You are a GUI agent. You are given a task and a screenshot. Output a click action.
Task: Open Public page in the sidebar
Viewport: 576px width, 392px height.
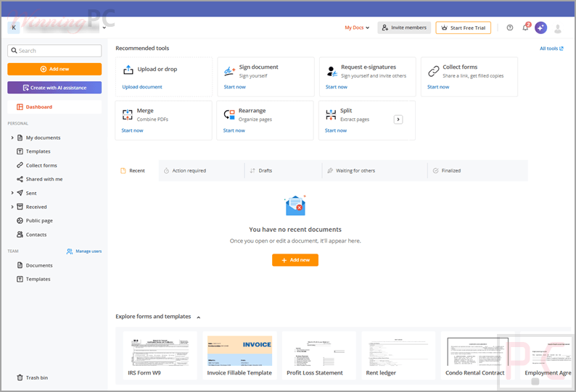[x=39, y=220]
